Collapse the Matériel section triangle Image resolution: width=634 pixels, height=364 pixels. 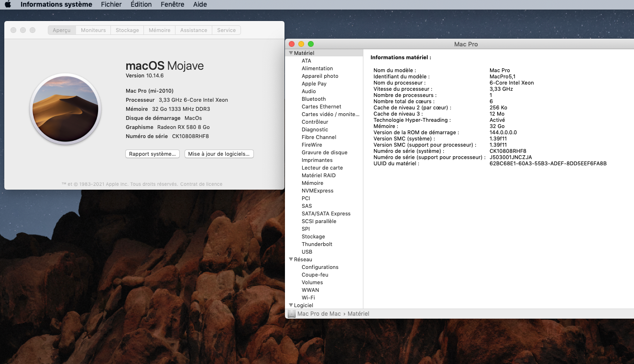(291, 53)
